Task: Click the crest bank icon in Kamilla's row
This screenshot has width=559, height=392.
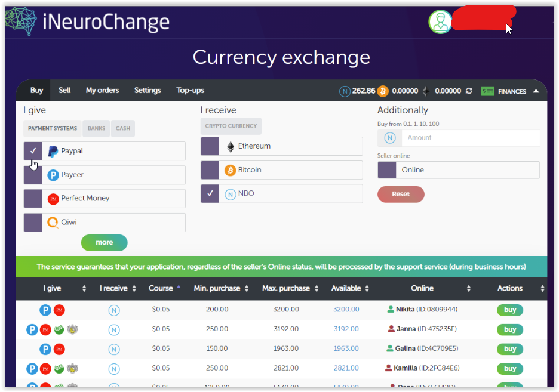Action: [x=72, y=369]
